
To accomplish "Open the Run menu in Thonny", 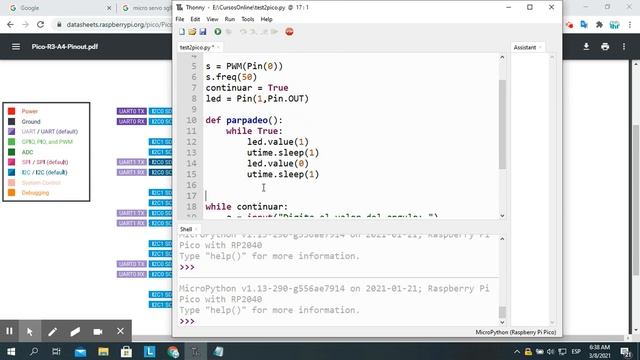I will pyautogui.click(x=230, y=19).
